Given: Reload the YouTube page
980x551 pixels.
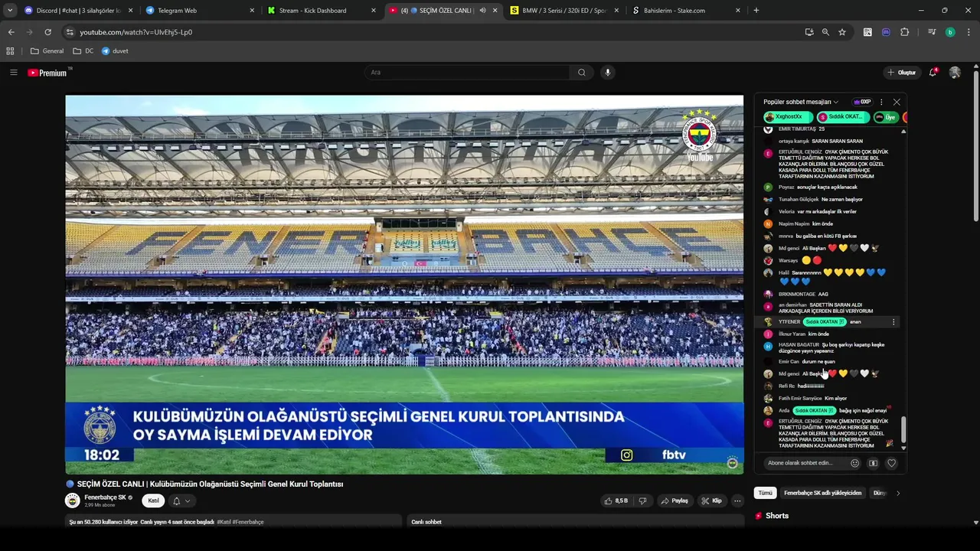Looking at the screenshot, I should pos(47,32).
